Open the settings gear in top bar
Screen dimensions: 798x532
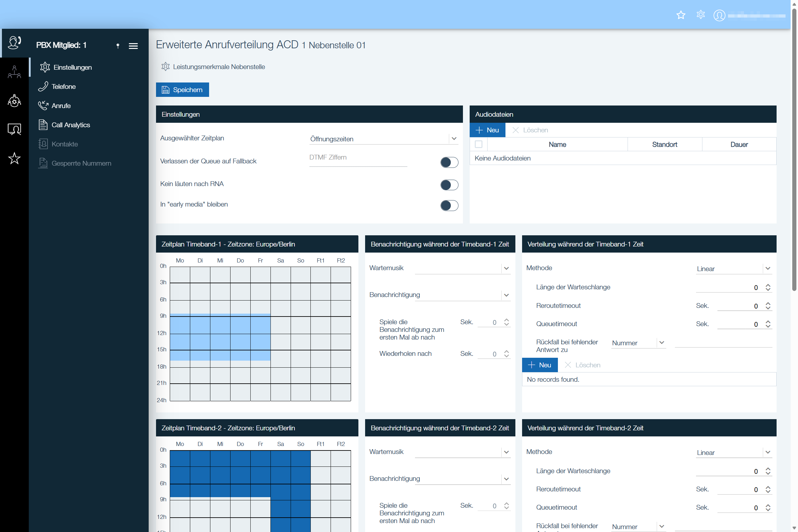tap(700, 15)
